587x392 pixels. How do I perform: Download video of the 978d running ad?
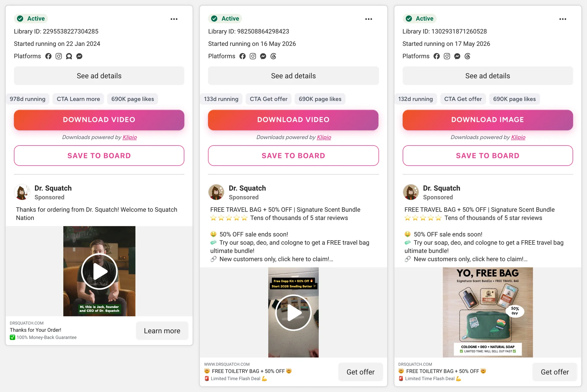(99, 120)
